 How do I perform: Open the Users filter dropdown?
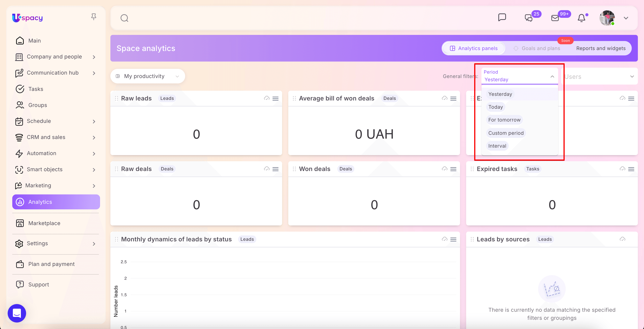coord(600,76)
